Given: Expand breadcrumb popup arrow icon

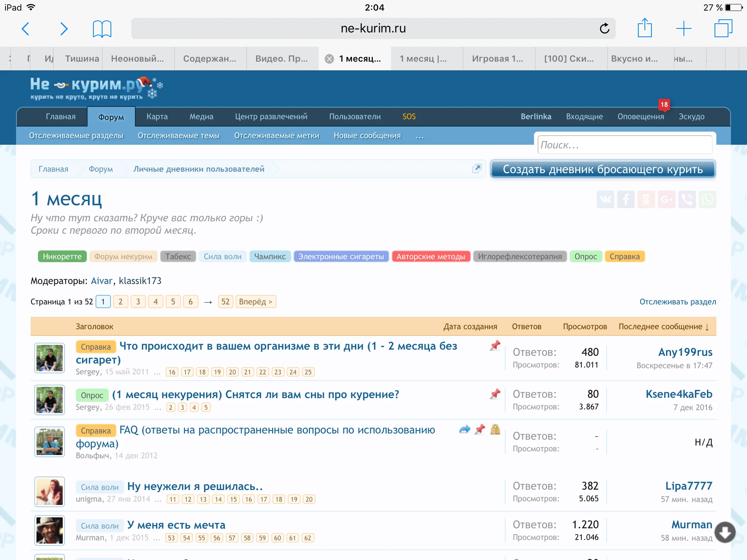Looking at the screenshot, I should pyautogui.click(x=477, y=168).
